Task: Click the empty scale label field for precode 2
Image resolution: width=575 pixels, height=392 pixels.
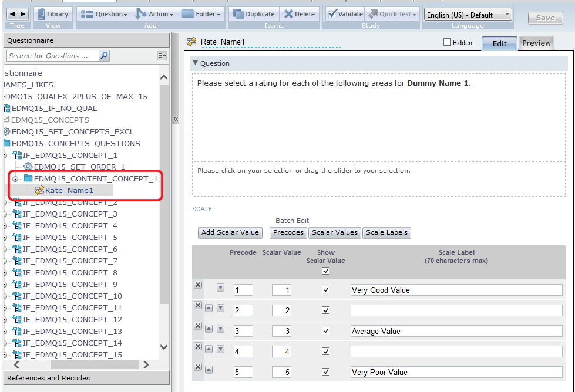Action: 456,310
